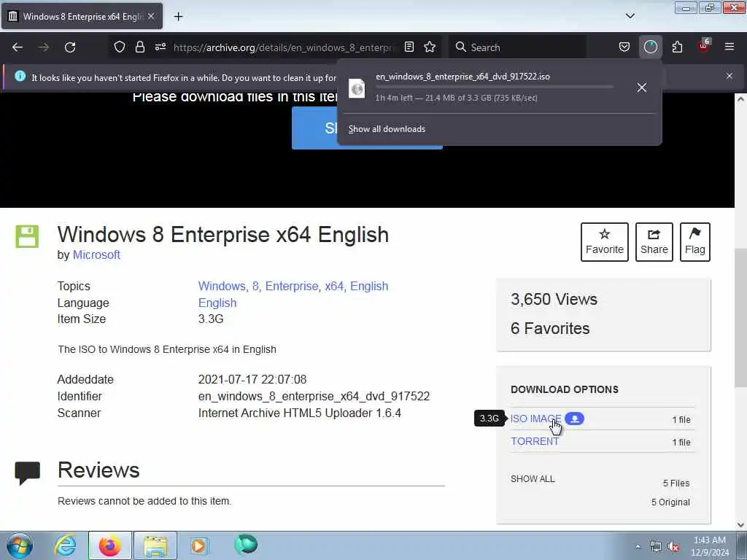This screenshot has height=560, width=747.
Task: Open Firefox from the taskbar
Action: point(109,545)
